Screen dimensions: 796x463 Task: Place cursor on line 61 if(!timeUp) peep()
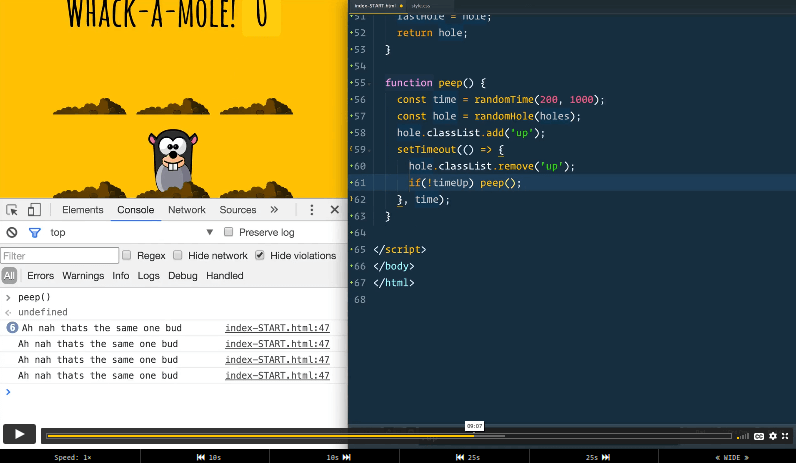[x=465, y=183]
